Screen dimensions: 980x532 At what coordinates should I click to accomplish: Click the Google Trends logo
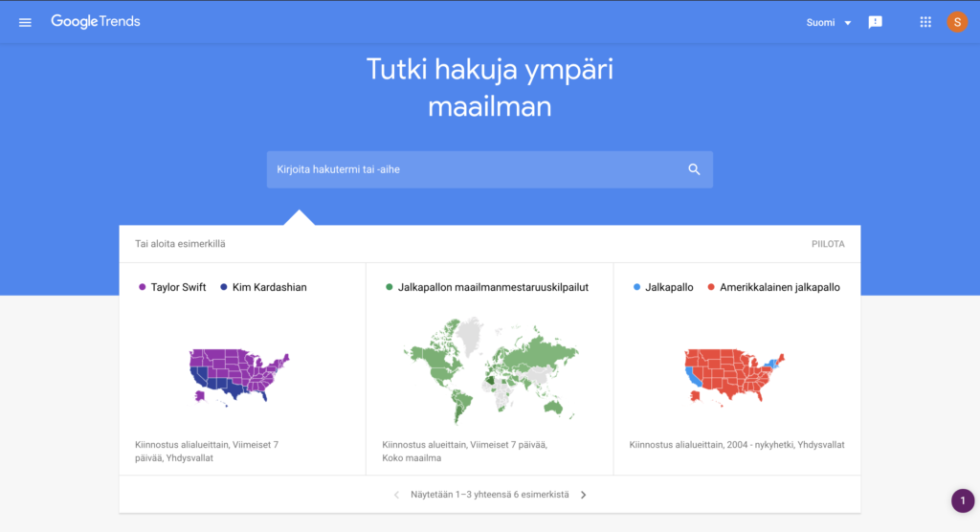click(96, 21)
